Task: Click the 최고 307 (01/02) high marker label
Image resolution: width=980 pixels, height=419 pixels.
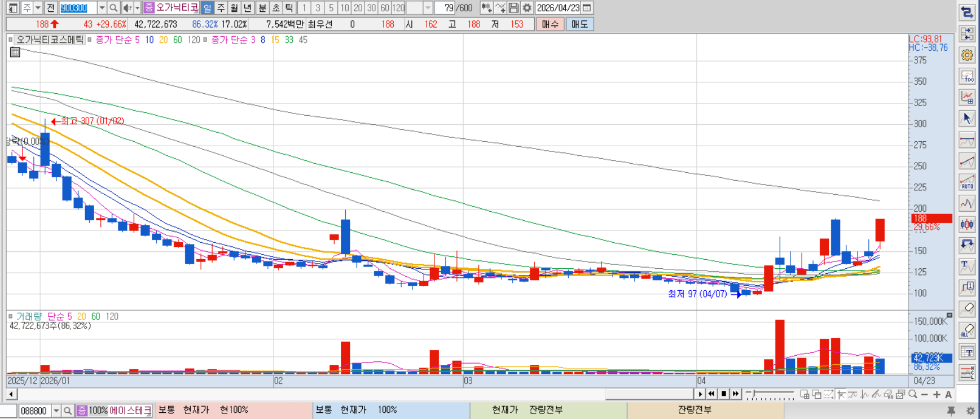Action: (87, 121)
